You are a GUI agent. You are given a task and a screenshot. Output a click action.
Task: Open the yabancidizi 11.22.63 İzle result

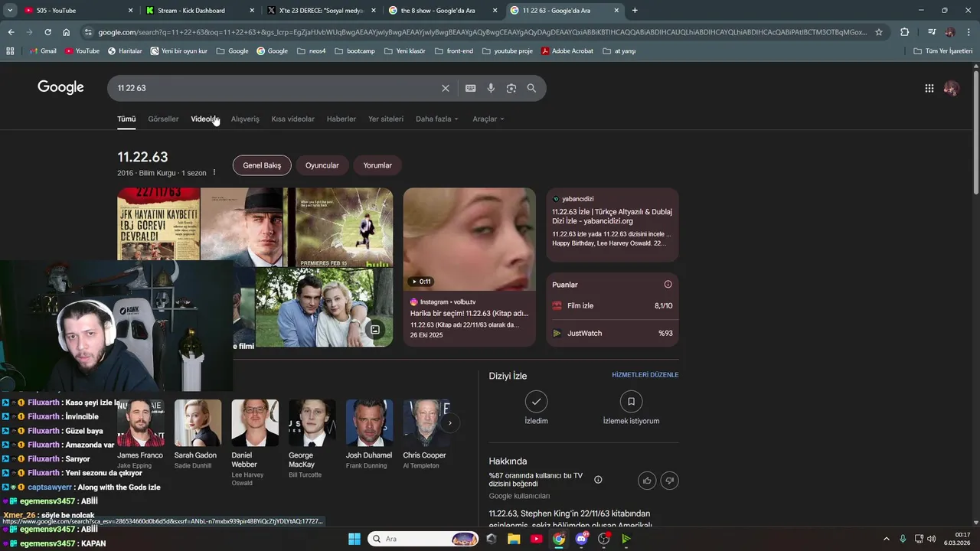612,216
